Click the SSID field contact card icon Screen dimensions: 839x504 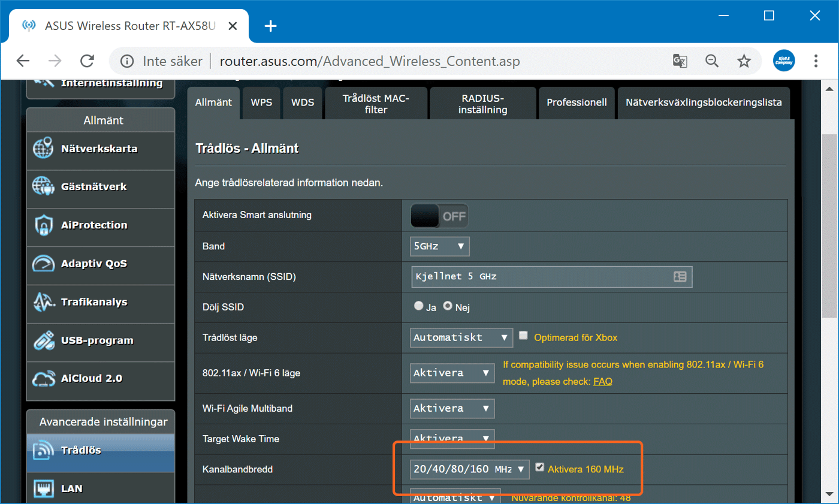coord(680,276)
